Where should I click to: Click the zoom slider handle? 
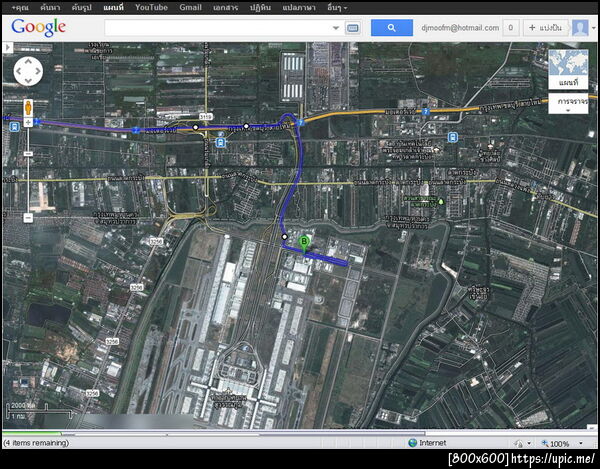[28, 154]
